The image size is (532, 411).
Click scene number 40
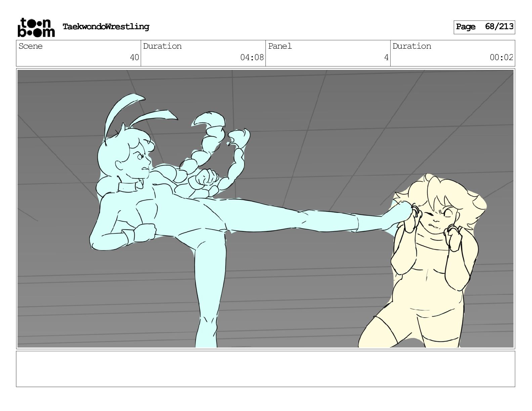134,57
